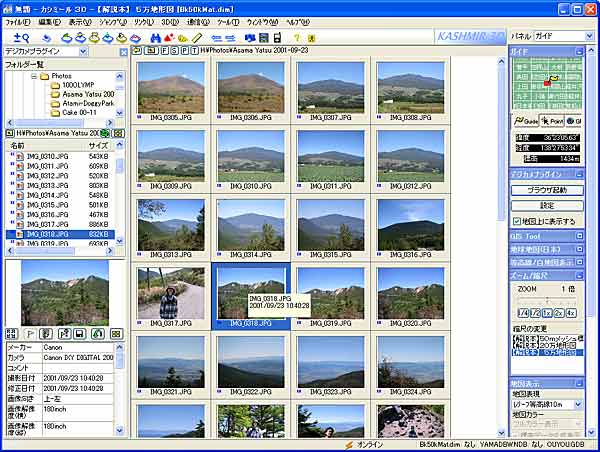This screenshot has height=452, width=600.
Task: Click the binoculars search icon in toolbar
Action: 157,37
